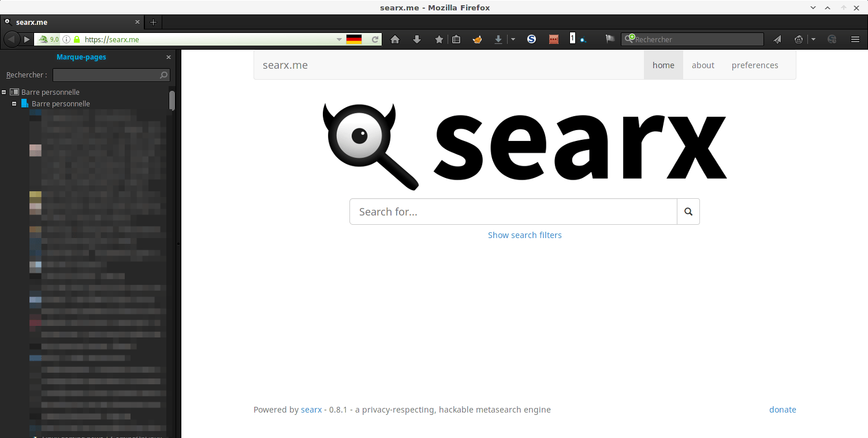The width and height of the screenshot is (868, 438).
Task: Click the red square extension icon
Action: tap(554, 39)
